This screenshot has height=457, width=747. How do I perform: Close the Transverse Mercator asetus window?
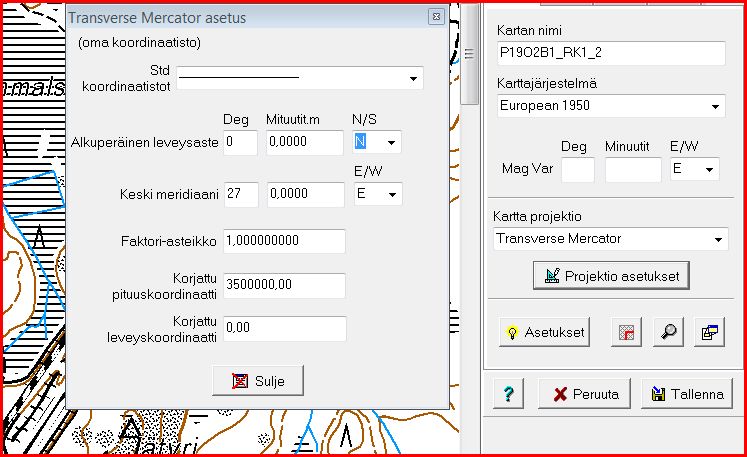point(435,17)
